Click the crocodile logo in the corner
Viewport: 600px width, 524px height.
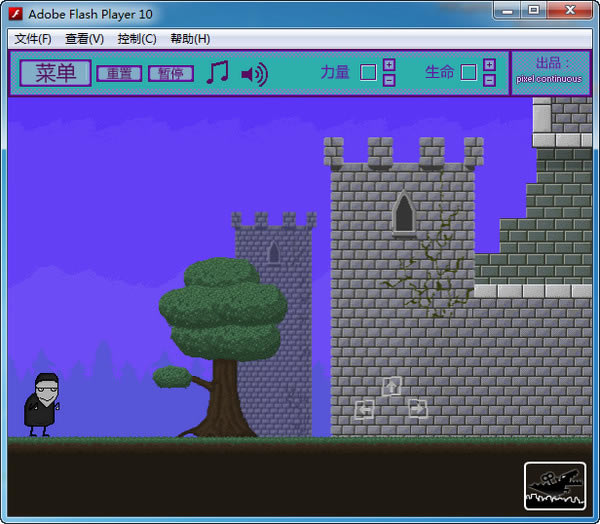pyautogui.click(x=554, y=487)
